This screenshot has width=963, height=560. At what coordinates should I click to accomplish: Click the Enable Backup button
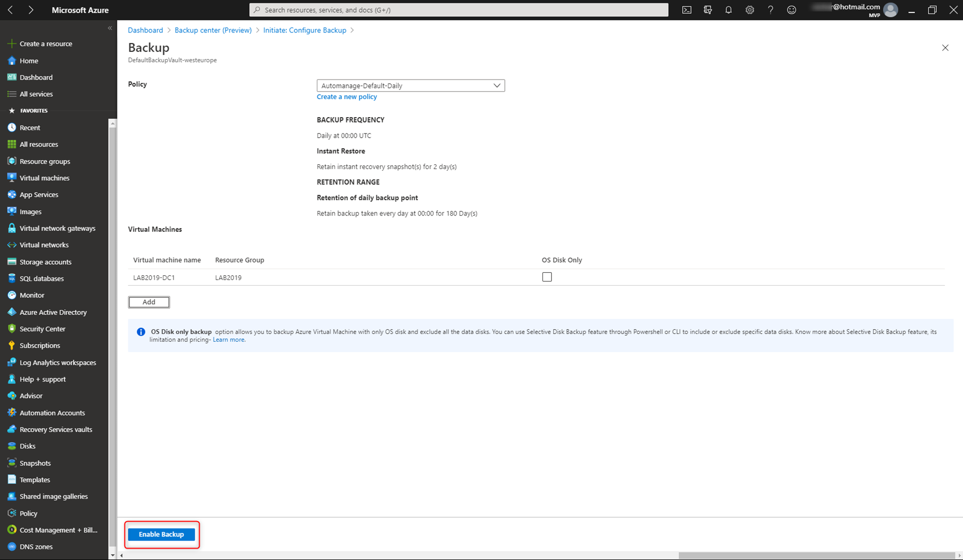pyautogui.click(x=161, y=534)
